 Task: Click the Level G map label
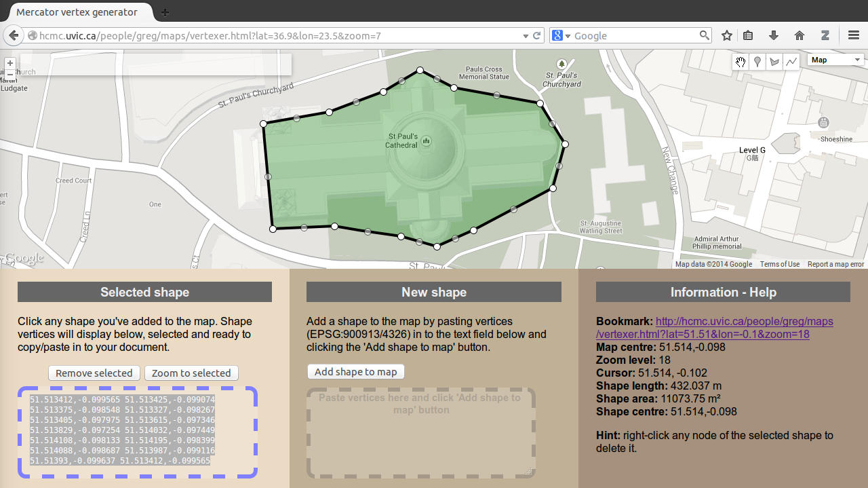(x=752, y=150)
